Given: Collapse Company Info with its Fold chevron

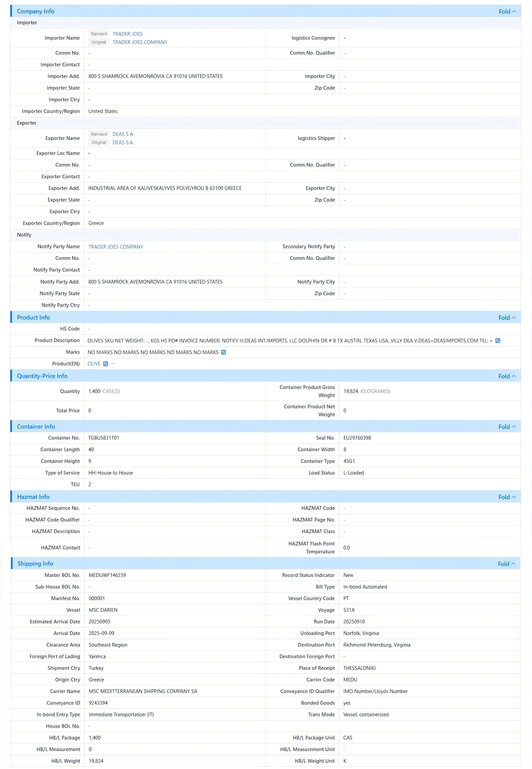Looking at the screenshot, I should click(x=507, y=11).
